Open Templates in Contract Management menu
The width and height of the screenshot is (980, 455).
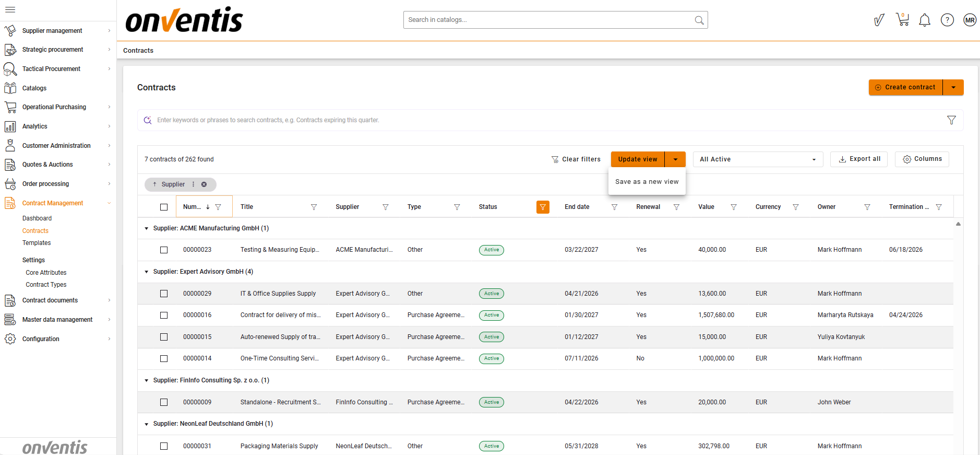(37, 243)
